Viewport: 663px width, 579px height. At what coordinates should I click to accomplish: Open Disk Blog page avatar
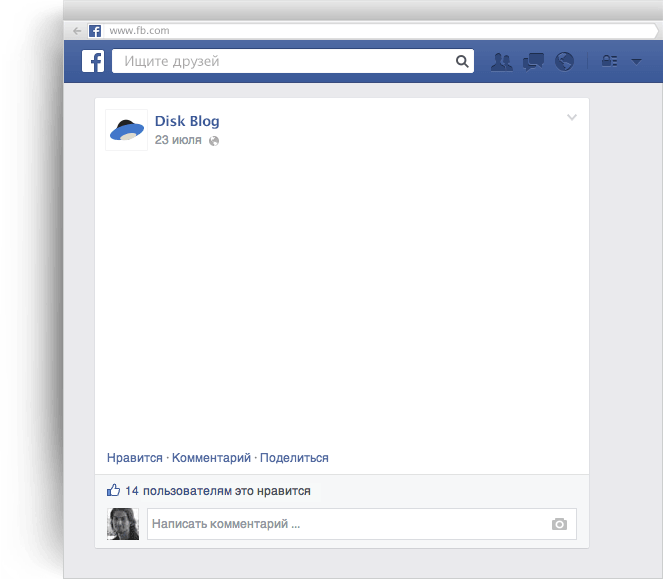pyautogui.click(x=126, y=130)
